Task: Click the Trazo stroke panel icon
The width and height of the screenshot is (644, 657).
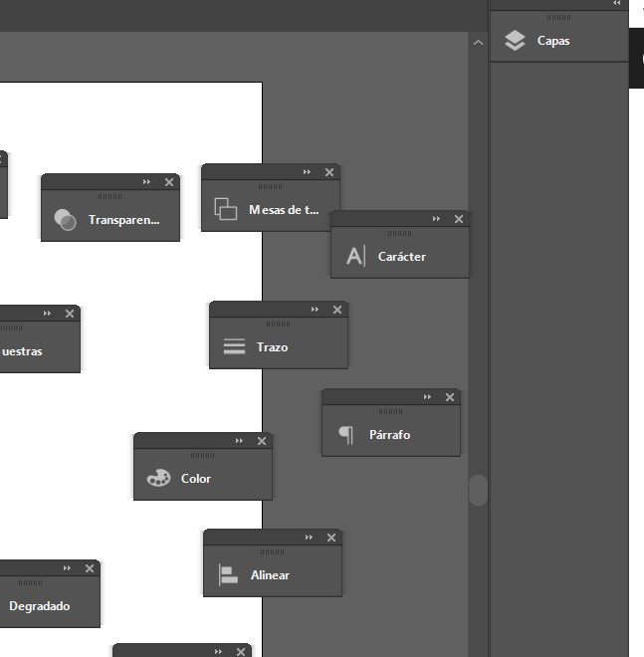Action: point(234,347)
